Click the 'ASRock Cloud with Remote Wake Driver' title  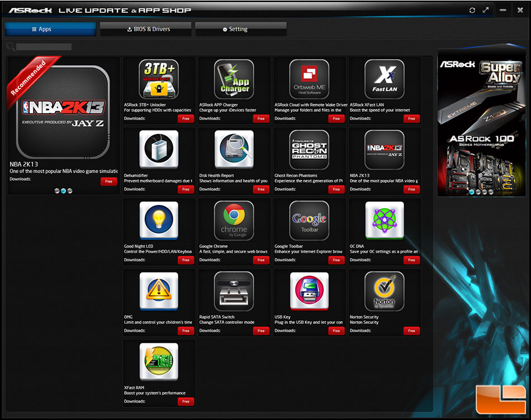[x=311, y=105]
